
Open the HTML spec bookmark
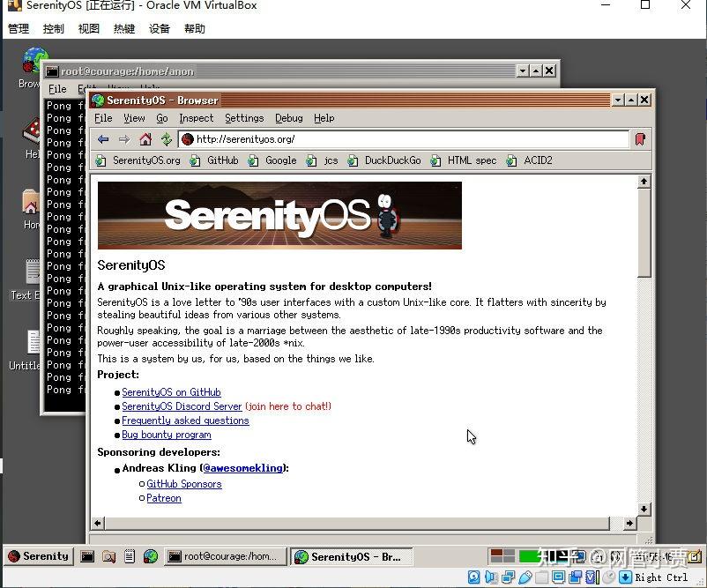click(464, 160)
